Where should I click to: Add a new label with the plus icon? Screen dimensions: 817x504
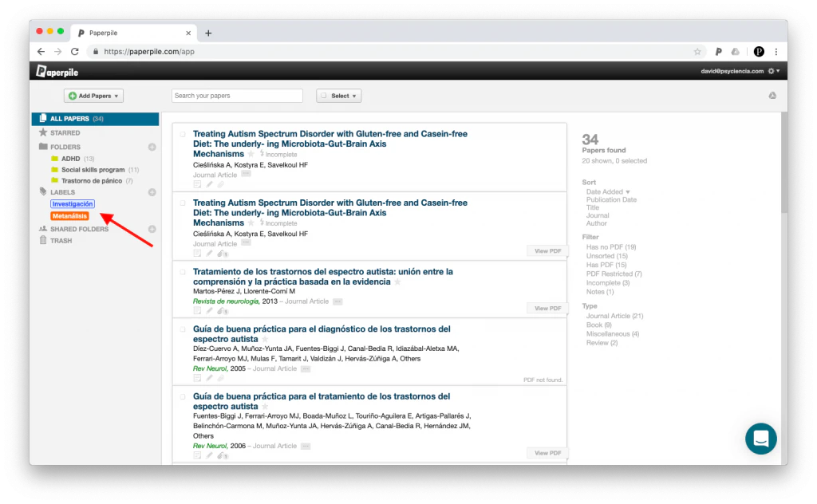[x=152, y=192]
